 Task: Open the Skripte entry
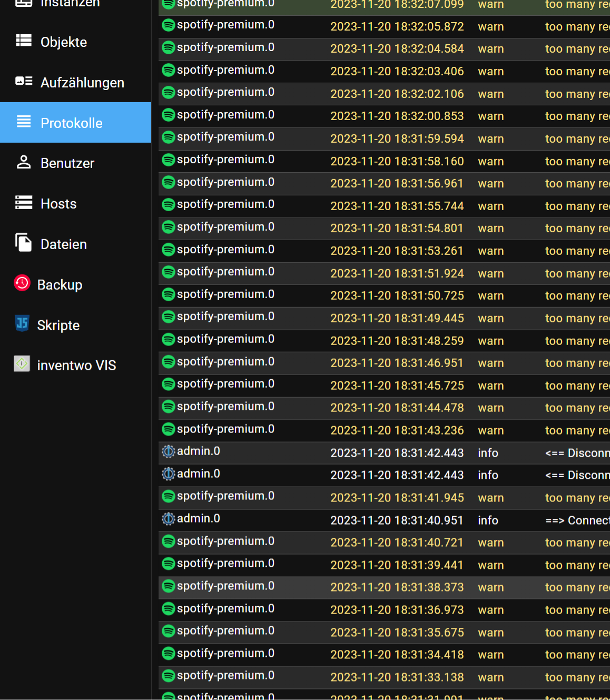coord(75,325)
